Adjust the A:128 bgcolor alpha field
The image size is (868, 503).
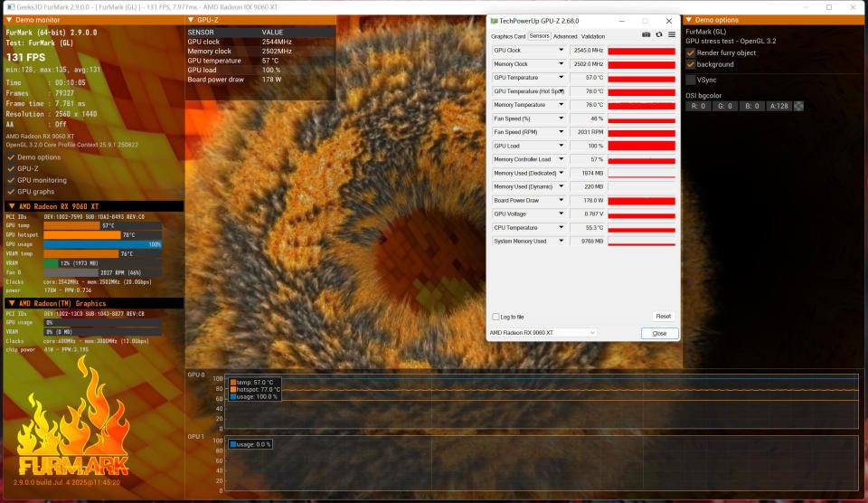(778, 106)
